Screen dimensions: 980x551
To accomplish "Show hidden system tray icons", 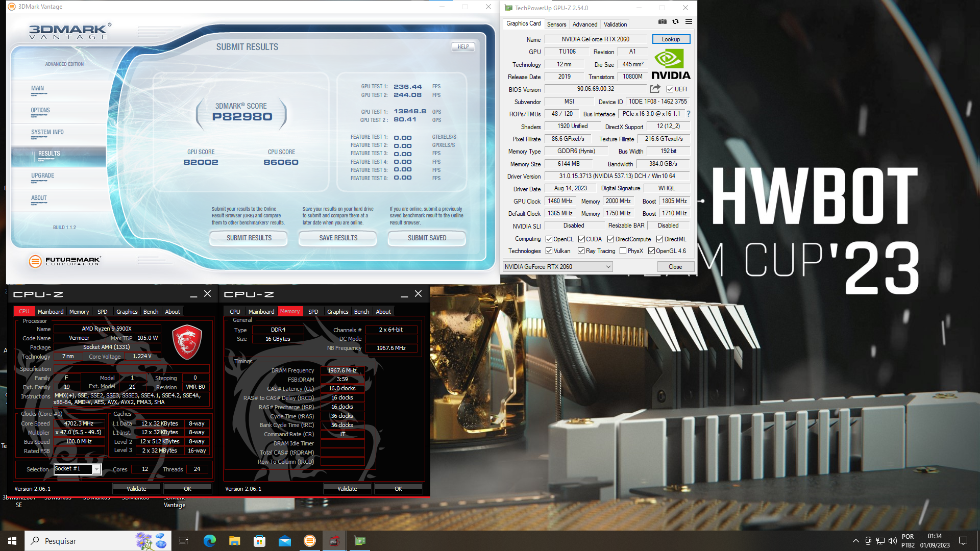I will coord(855,541).
